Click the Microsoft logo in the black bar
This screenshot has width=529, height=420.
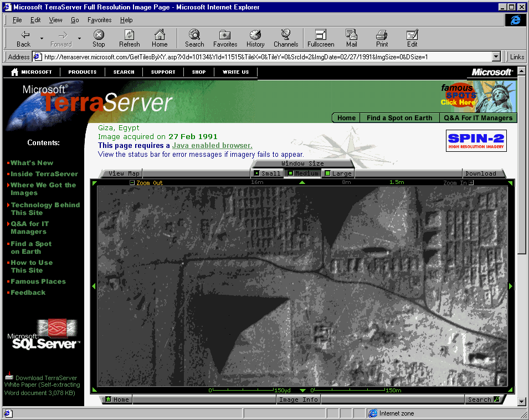coord(492,72)
